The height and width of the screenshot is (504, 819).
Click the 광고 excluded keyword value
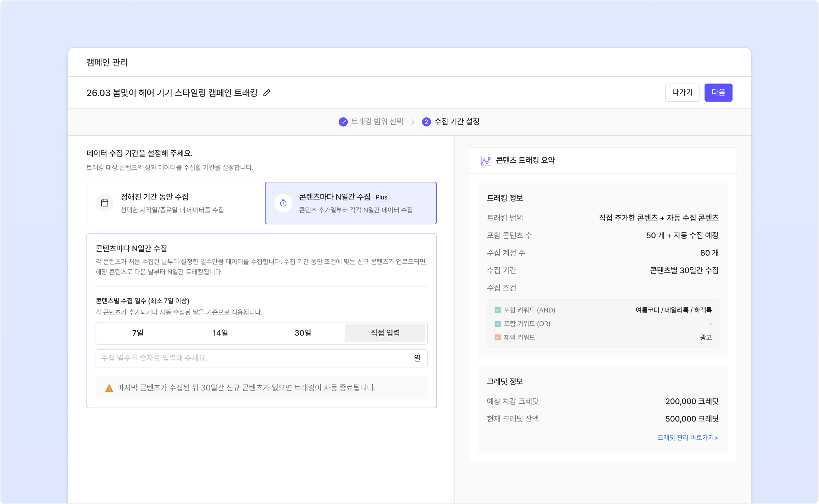click(706, 337)
